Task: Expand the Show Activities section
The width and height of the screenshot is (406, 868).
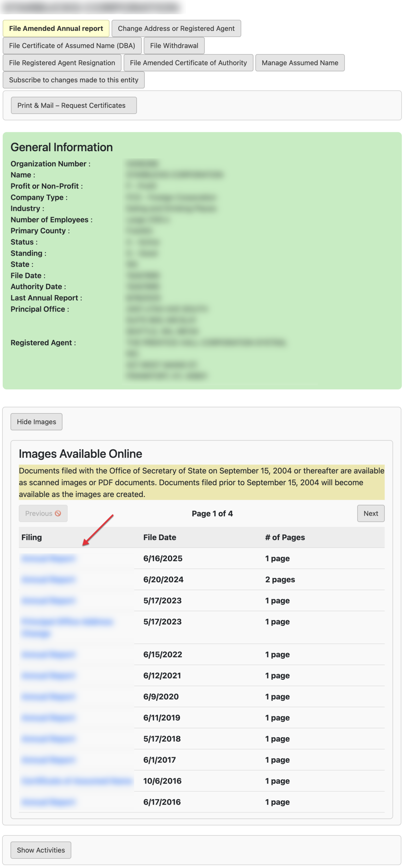Action: point(41,850)
